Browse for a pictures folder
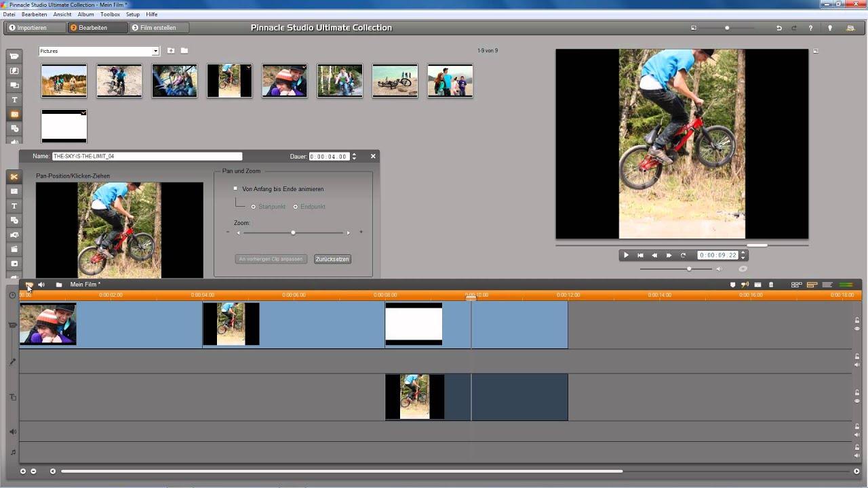Viewport: 868px width, 488px height. pos(184,51)
